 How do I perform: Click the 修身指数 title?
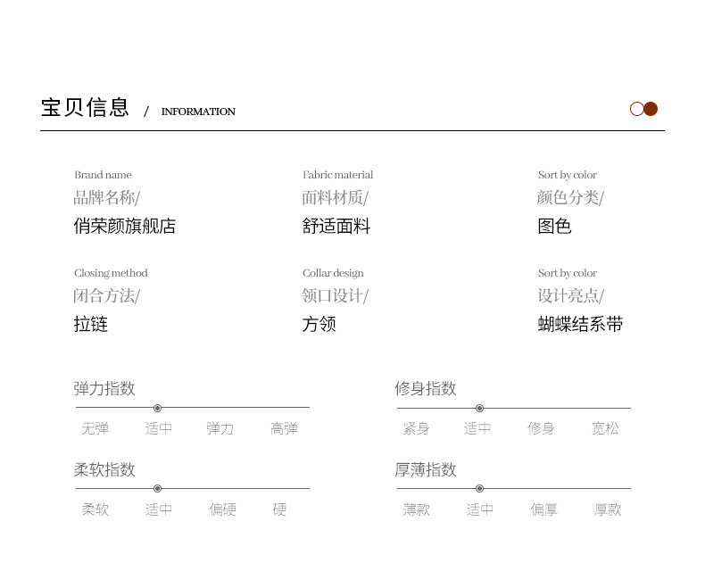(x=426, y=388)
